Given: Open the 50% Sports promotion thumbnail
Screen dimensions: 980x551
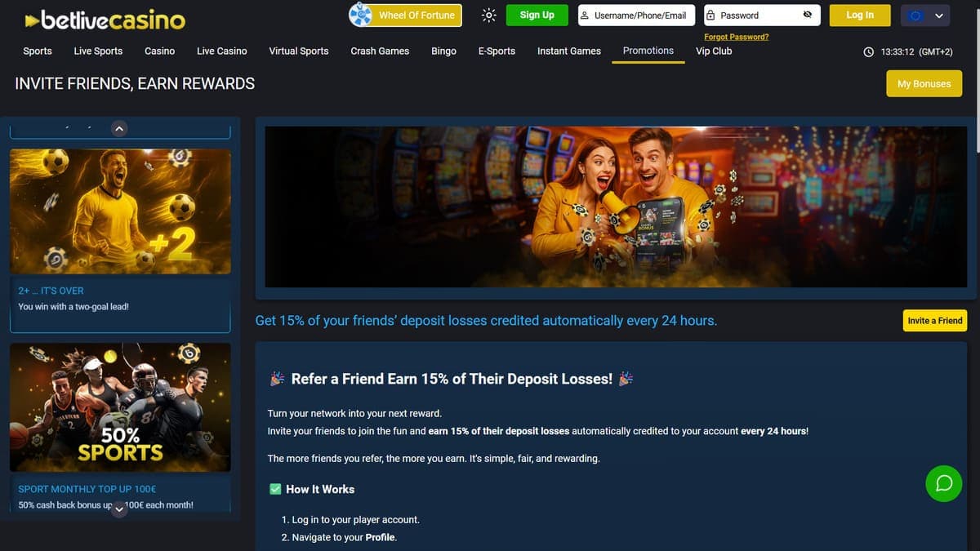Looking at the screenshot, I should (120, 407).
